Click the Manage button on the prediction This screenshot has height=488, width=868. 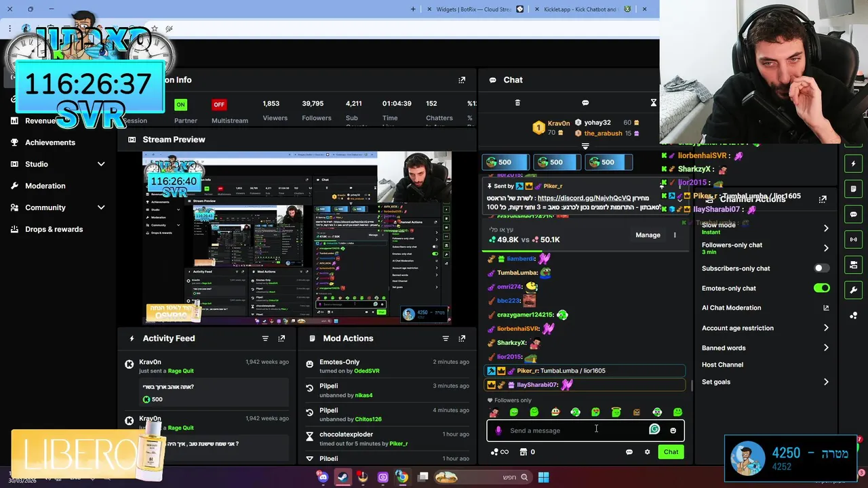click(648, 235)
